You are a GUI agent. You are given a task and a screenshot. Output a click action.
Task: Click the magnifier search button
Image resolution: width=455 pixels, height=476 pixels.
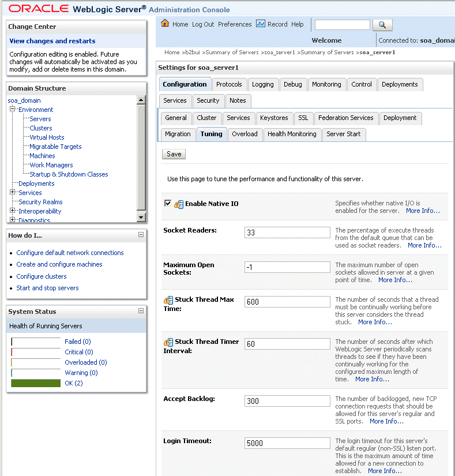tap(382, 25)
